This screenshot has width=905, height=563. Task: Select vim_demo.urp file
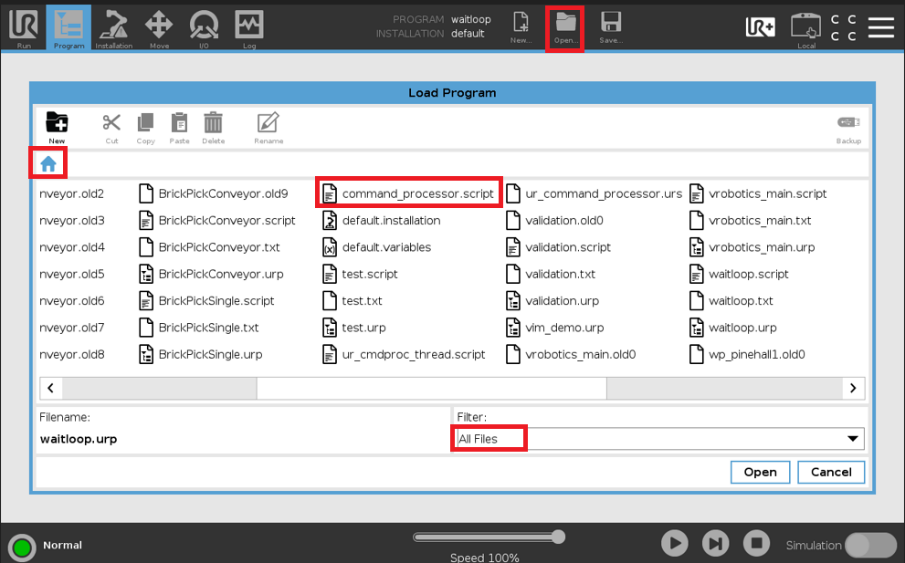tap(555, 327)
